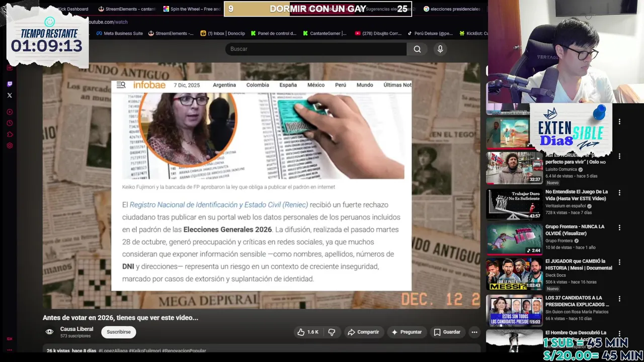Click the video title Antes de votar en 2026
Image resolution: width=644 pixels, height=362 pixels.
[120, 318]
